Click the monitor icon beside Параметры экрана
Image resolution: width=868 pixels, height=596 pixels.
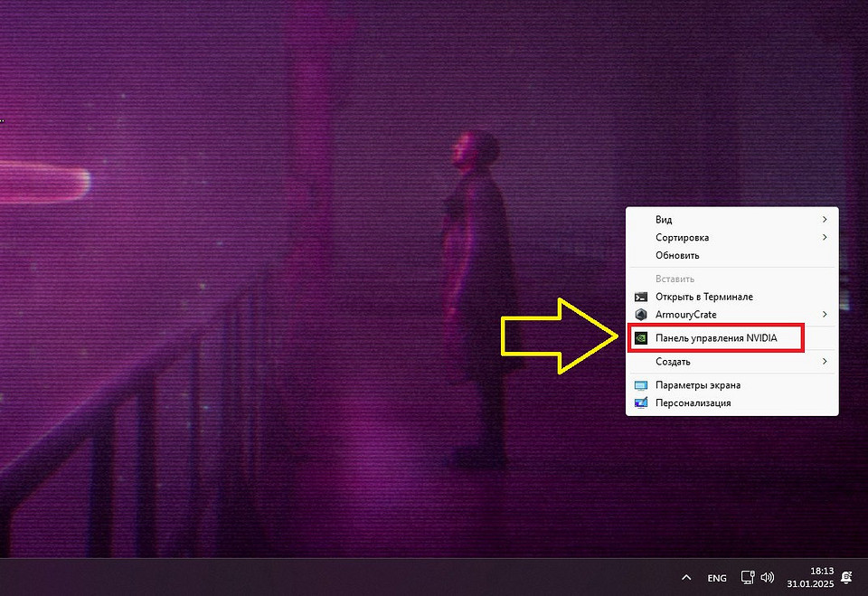pos(641,385)
